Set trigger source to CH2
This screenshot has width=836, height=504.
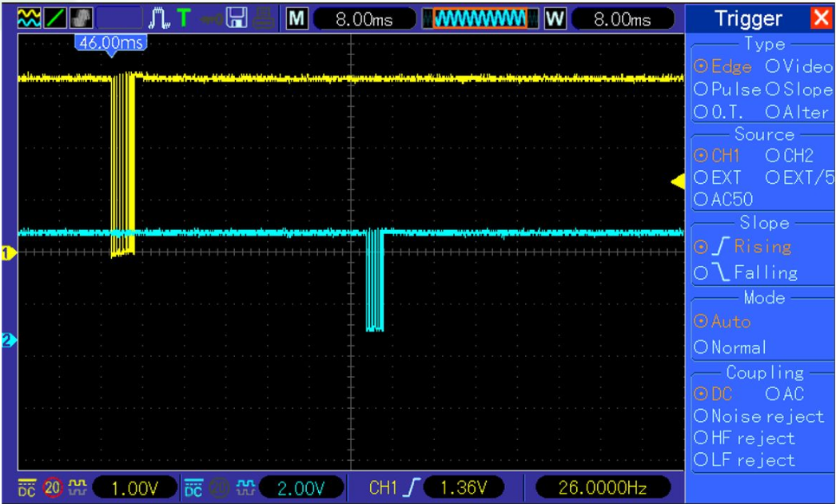click(789, 156)
